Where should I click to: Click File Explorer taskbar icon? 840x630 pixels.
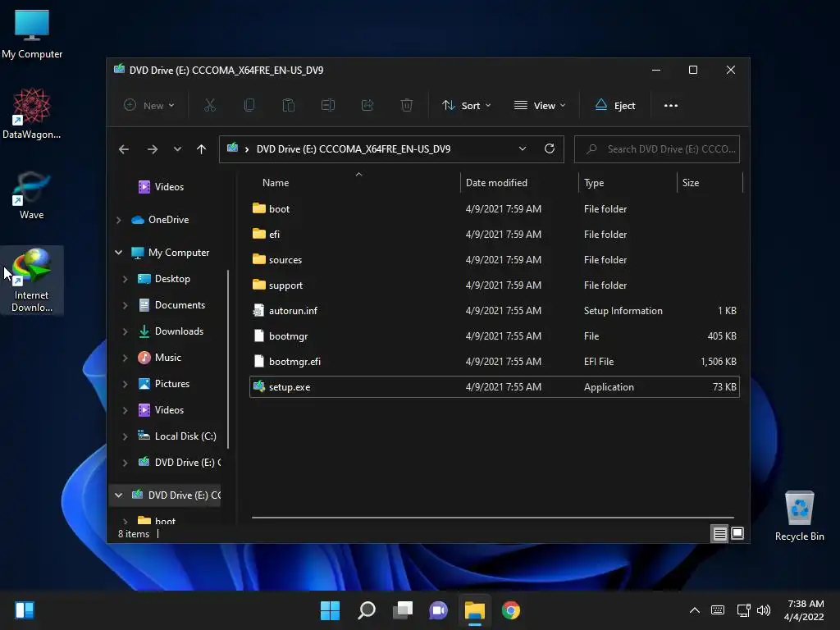[x=475, y=610]
